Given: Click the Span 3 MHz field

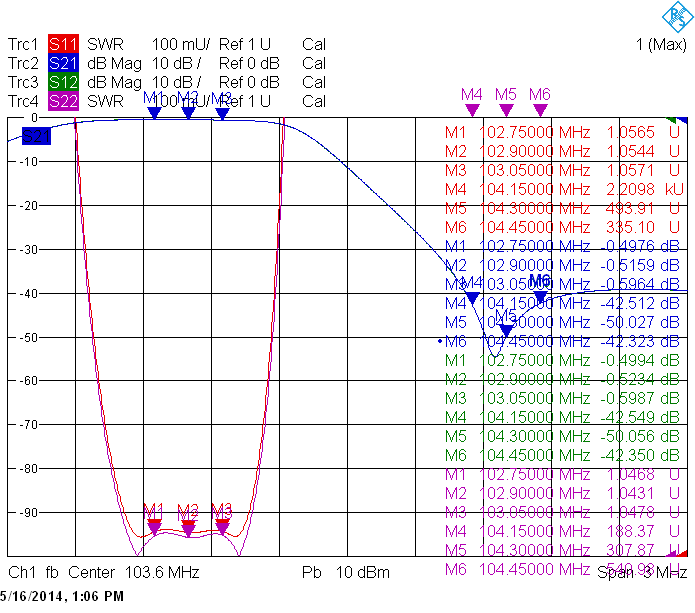Looking at the screenshot, I should [642, 572].
